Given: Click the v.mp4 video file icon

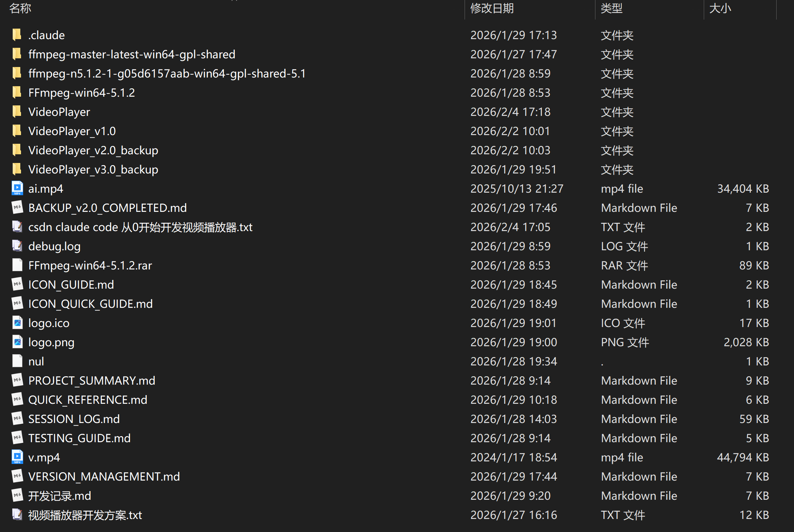Looking at the screenshot, I should tap(17, 457).
